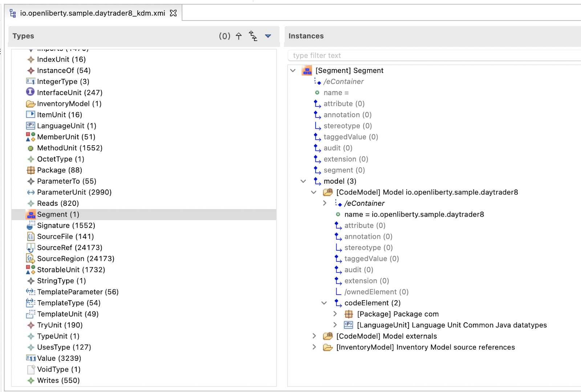The width and height of the screenshot is (581, 392).
Task: Close the io.openliberty.sample.daytrader8_kdm.xmi tab
Action: pos(174,13)
